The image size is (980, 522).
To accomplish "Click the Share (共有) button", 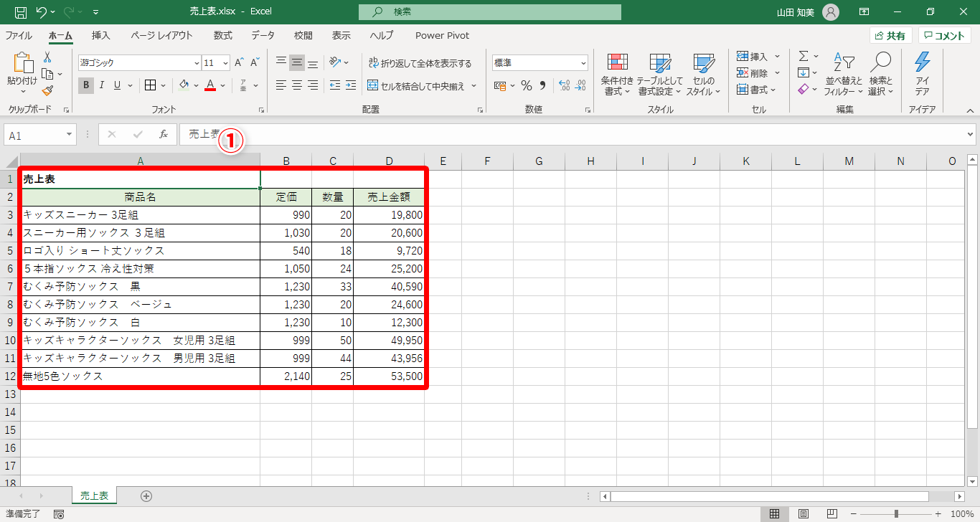I will 890,36.
